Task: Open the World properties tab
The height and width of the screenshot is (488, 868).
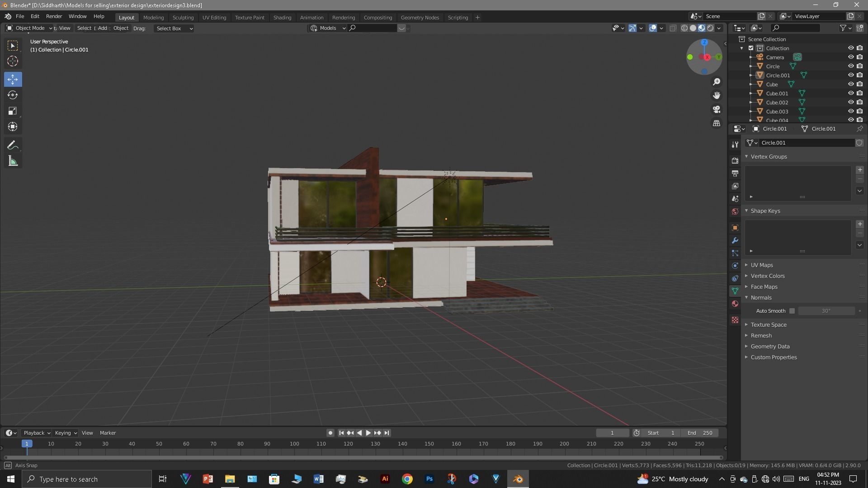Action: coord(735,211)
